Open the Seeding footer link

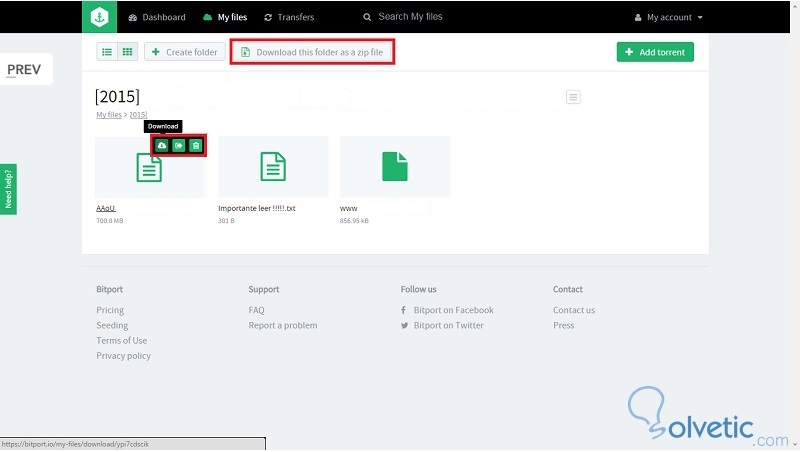(112, 325)
